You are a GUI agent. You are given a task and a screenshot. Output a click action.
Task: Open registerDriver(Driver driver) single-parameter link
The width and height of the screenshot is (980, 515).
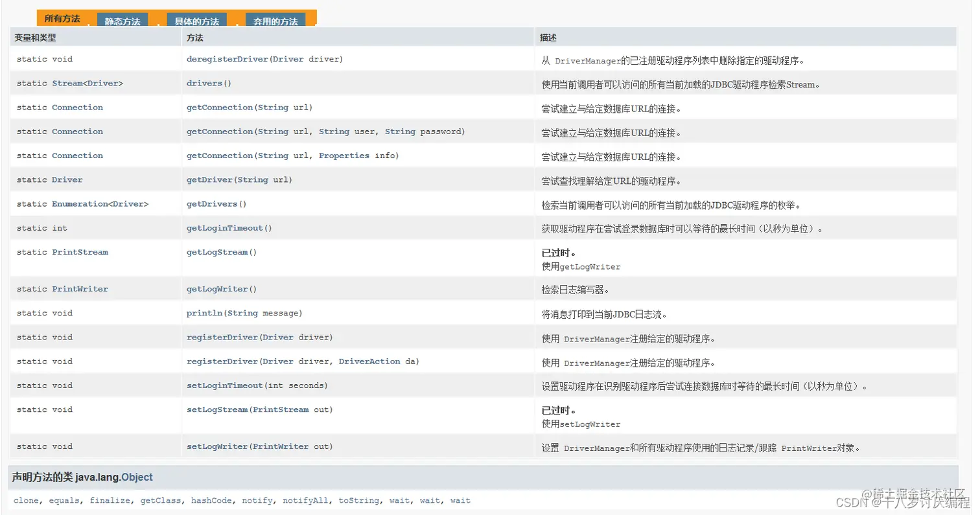tap(222, 337)
